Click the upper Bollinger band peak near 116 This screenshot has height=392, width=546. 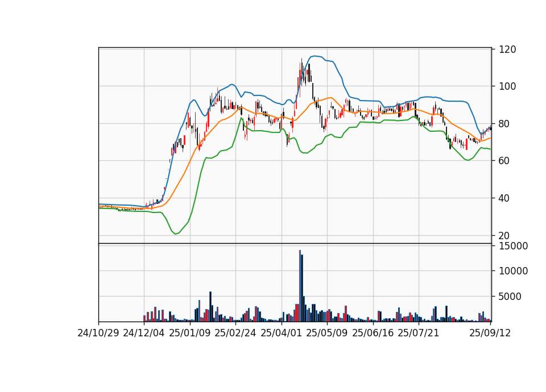315,56
